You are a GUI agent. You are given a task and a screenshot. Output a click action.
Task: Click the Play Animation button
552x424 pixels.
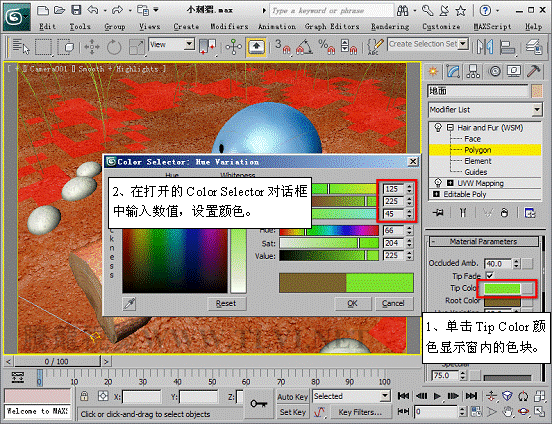point(437,396)
